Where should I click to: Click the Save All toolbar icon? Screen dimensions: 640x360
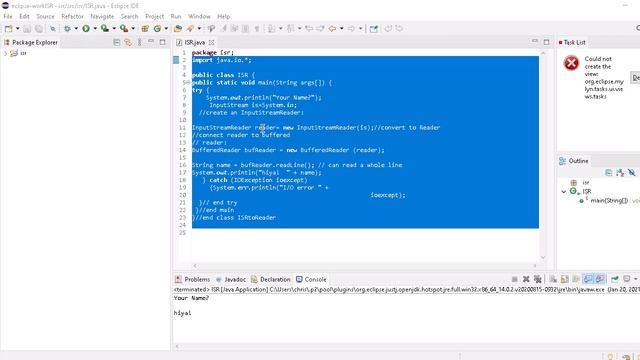coord(38,29)
